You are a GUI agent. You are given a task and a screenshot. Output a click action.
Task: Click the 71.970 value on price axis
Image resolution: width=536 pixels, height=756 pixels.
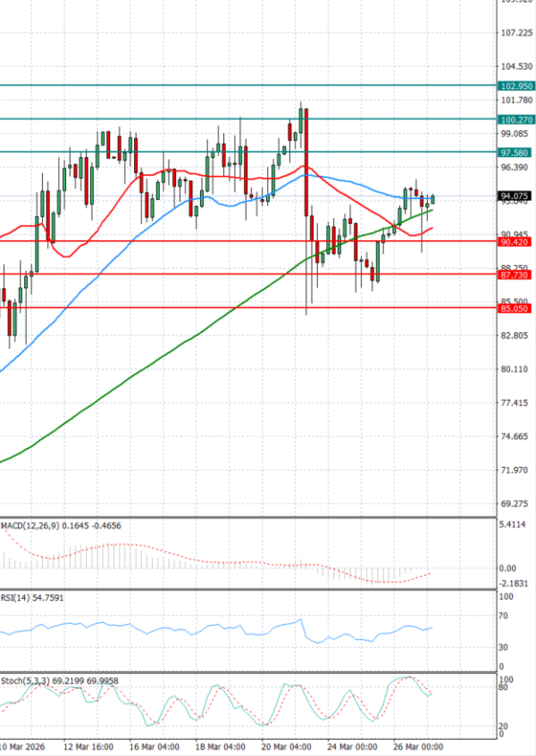[516, 469]
